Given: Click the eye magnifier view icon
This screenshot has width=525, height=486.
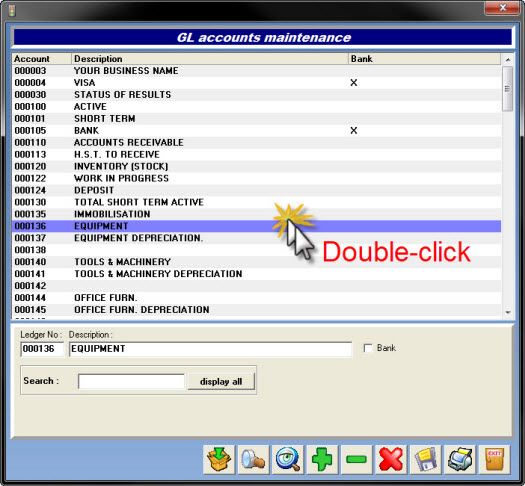Looking at the screenshot, I should click(x=288, y=460).
